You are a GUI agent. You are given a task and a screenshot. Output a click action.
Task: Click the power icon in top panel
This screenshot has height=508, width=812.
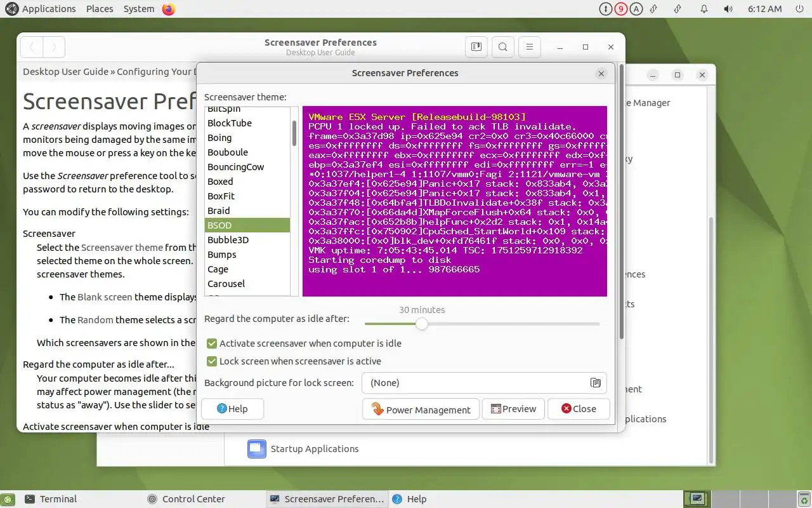[x=799, y=9]
